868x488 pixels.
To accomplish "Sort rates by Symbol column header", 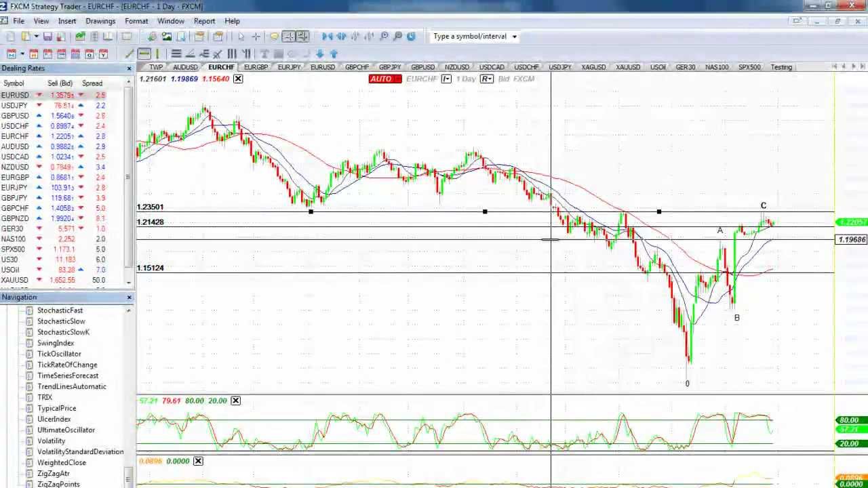I will [x=14, y=83].
